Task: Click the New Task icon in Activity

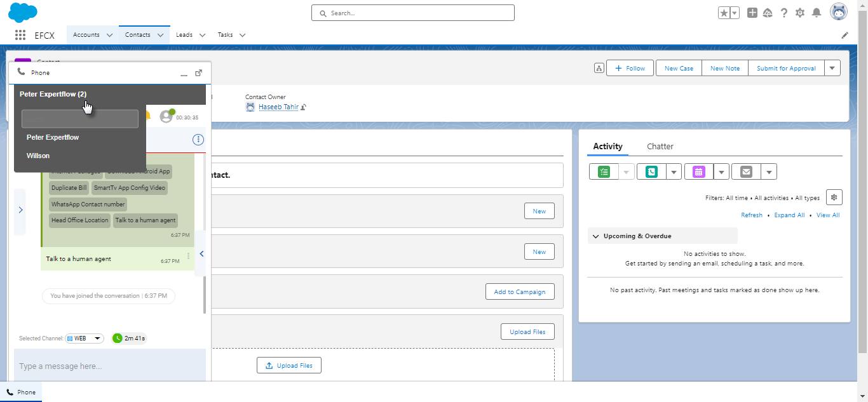Action: click(604, 171)
